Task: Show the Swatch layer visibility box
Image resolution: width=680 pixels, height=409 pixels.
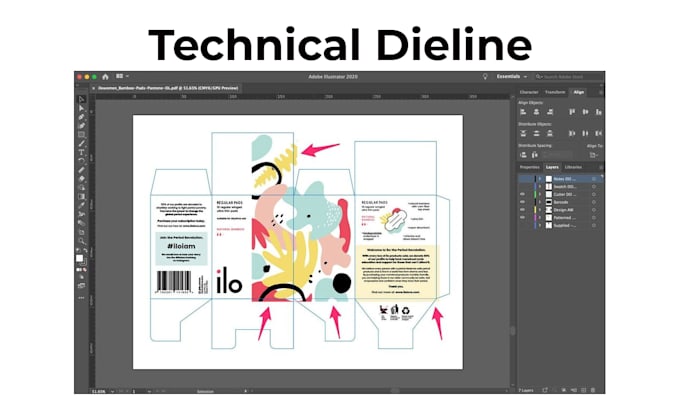Action: coord(522,187)
